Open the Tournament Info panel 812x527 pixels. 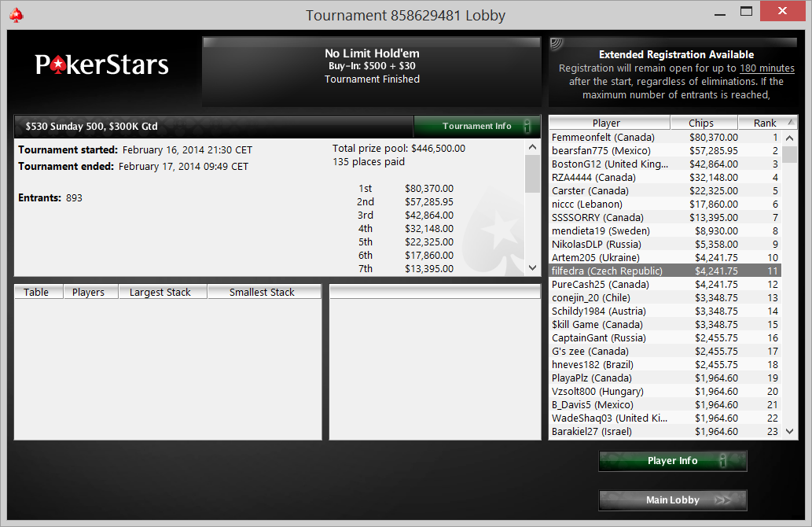tap(477, 126)
